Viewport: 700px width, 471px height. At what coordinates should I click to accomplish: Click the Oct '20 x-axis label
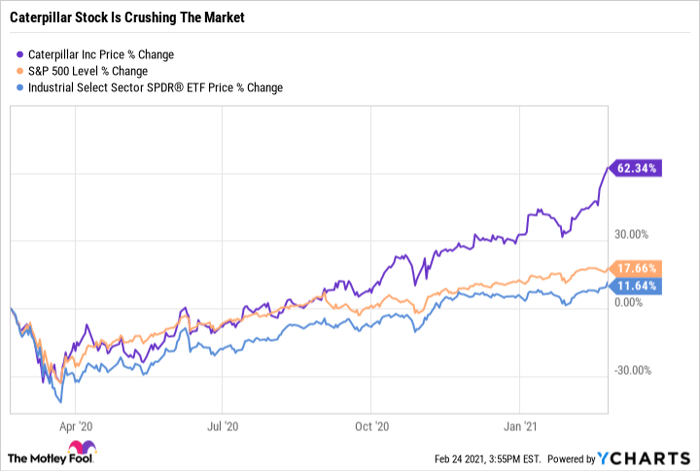[x=373, y=424]
